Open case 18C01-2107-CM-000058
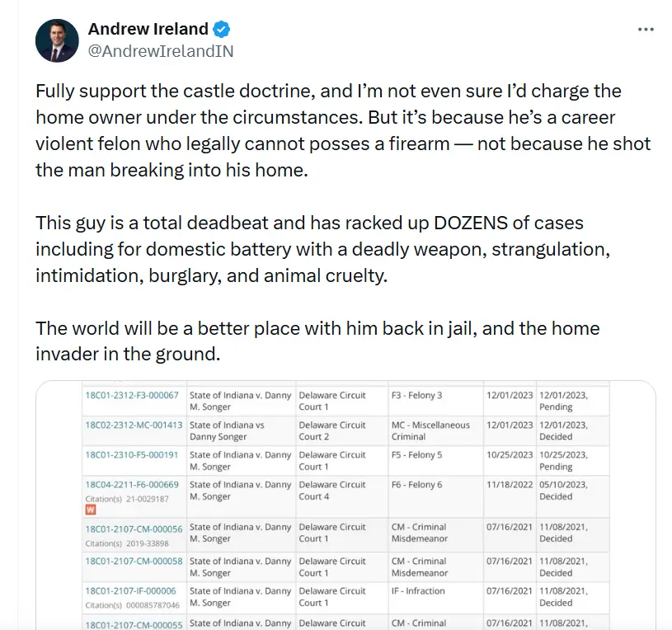The height and width of the screenshot is (630, 672). tap(132, 562)
